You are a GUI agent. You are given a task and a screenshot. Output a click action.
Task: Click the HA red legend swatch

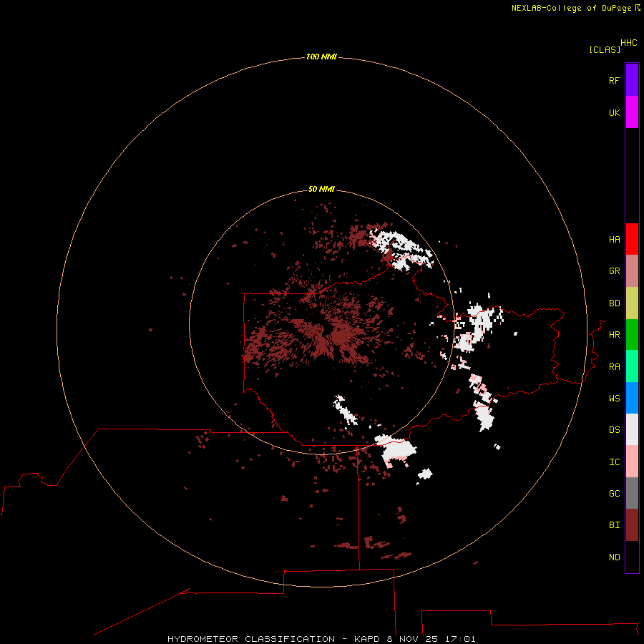pyautogui.click(x=632, y=239)
